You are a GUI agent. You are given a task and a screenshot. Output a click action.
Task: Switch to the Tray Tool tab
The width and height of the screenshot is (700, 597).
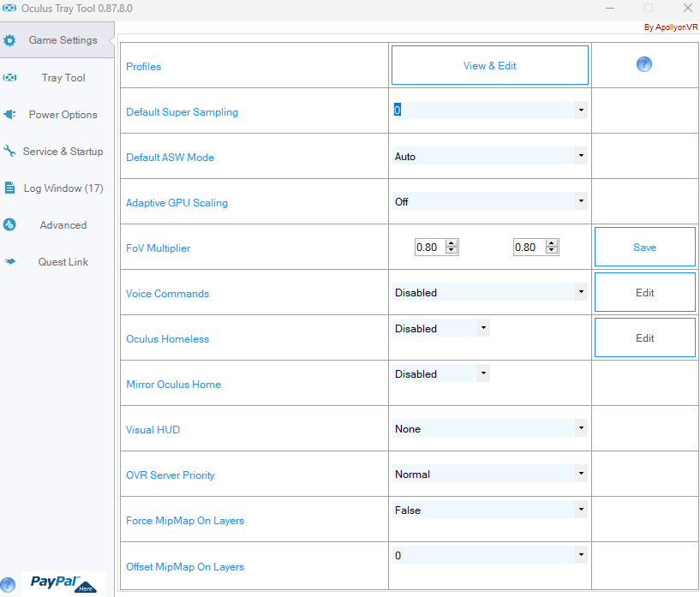coord(57,78)
